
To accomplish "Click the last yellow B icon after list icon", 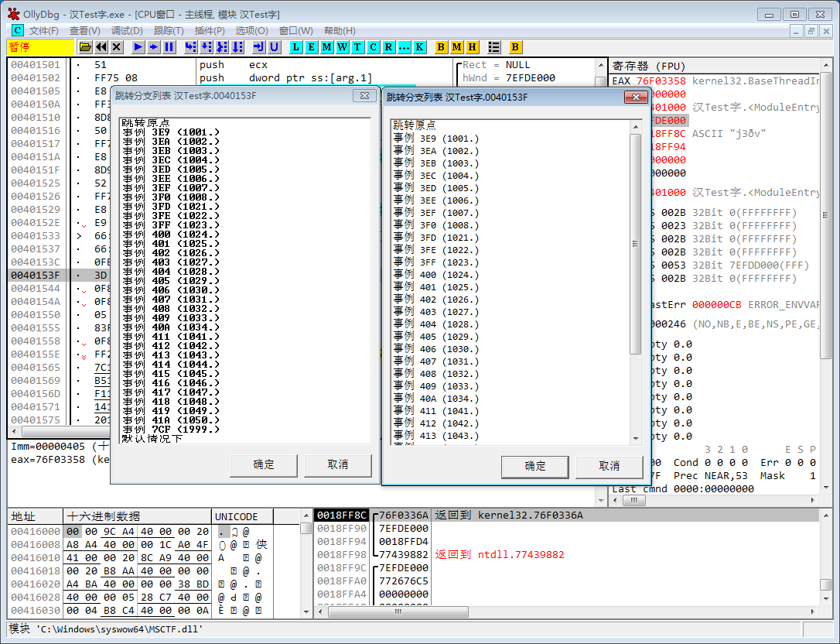I will pos(515,47).
